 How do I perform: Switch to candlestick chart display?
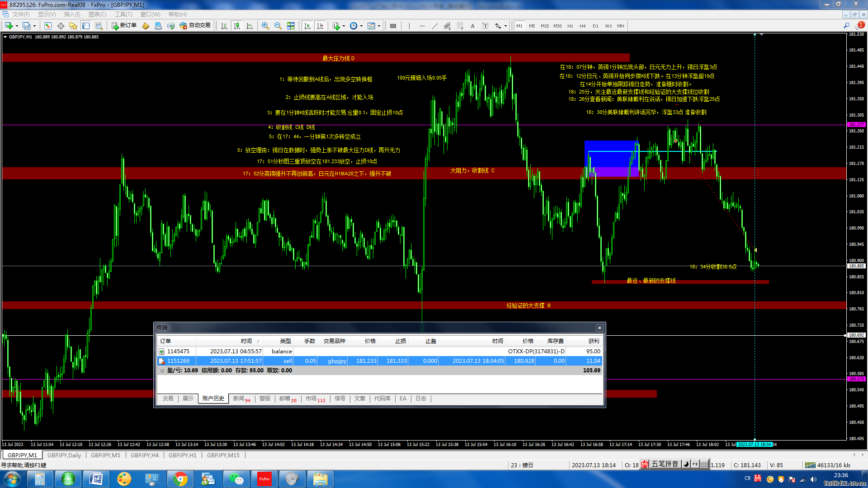pos(237,26)
